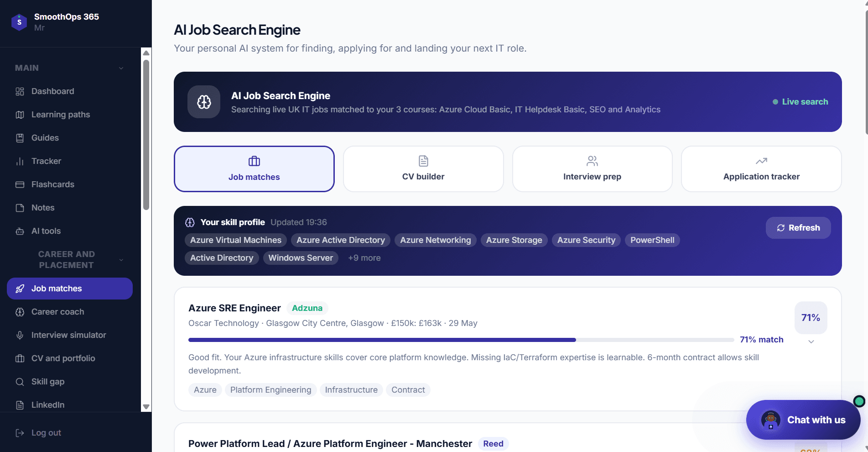Open Interview simulator in sidebar
The height and width of the screenshot is (452, 868).
click(x=70, y=335)
